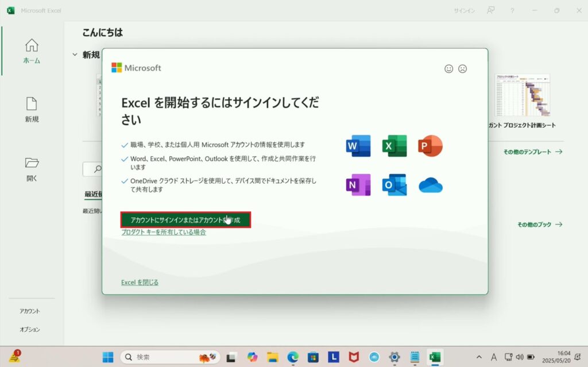Open その他のブック link

click(540, 225)
